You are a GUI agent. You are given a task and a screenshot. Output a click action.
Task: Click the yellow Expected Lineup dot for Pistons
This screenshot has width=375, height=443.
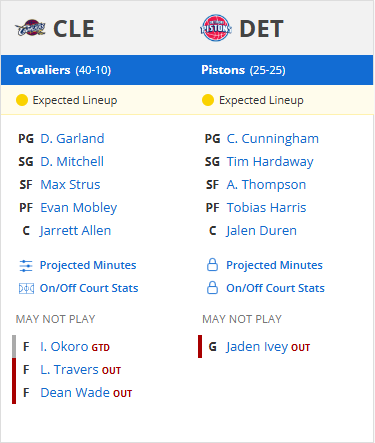tap(208, 100)
